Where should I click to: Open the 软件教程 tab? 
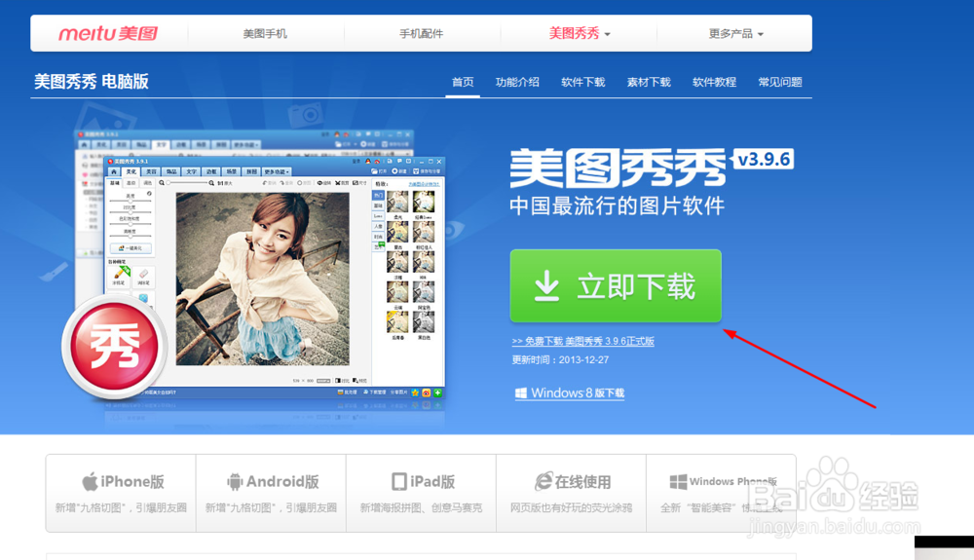pos(714,82)
